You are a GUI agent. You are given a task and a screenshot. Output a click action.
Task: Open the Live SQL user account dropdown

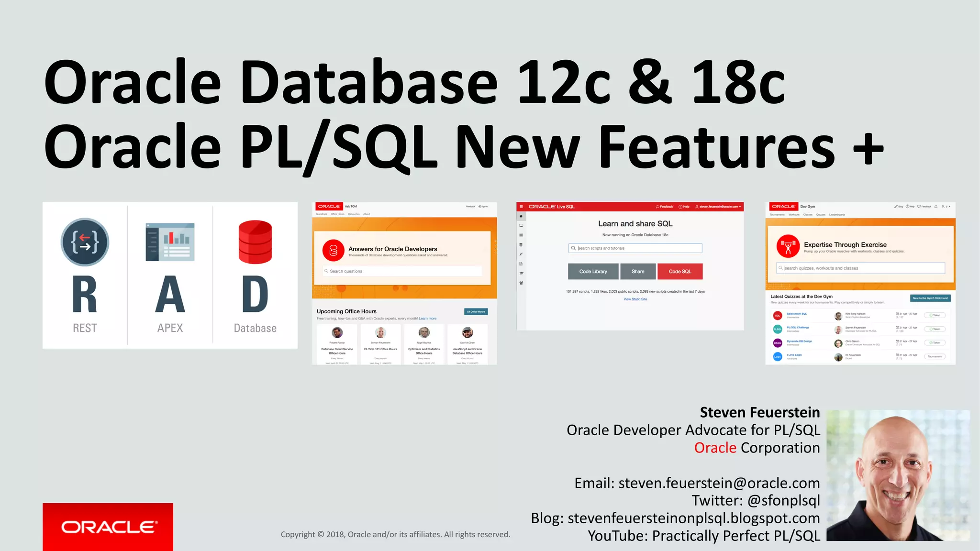(718, 207)
